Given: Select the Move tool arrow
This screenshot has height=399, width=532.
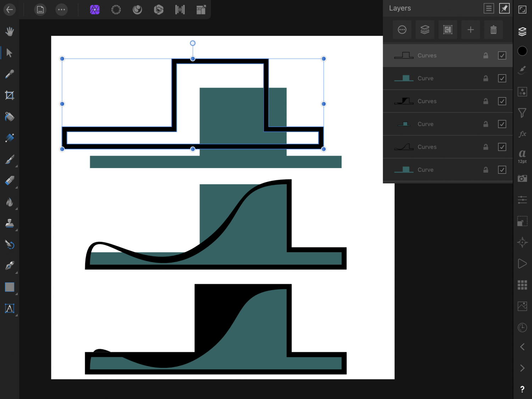Looking at the screenshot, I should [10, 53].
